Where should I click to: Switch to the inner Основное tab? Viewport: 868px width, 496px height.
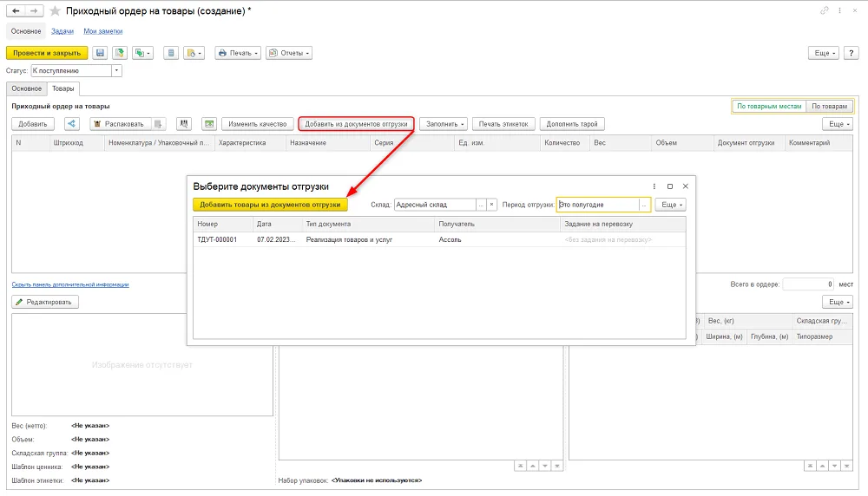coord(27,88)
